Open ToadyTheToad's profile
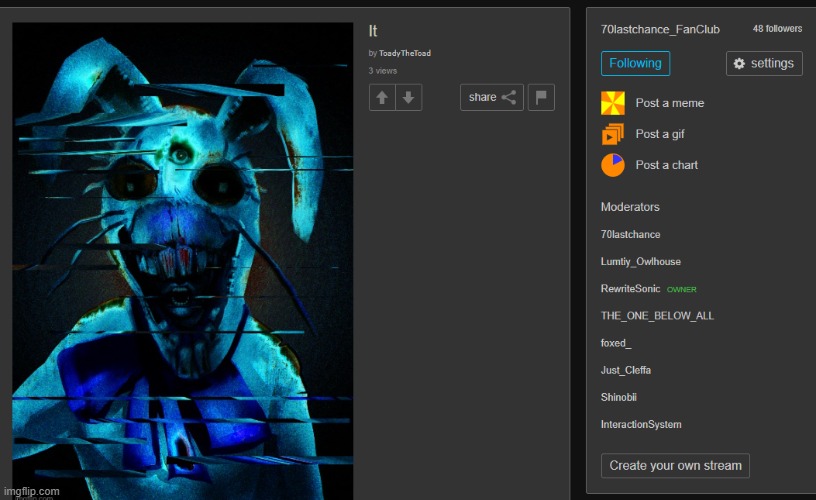816x500 pixels. point(405,53)
